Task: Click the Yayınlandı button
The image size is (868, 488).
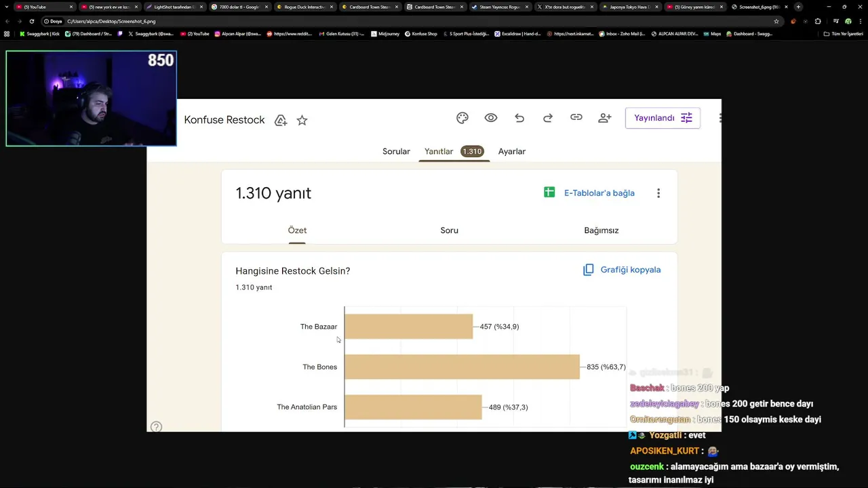Action: pyautogui.click(x=663, y=118)
